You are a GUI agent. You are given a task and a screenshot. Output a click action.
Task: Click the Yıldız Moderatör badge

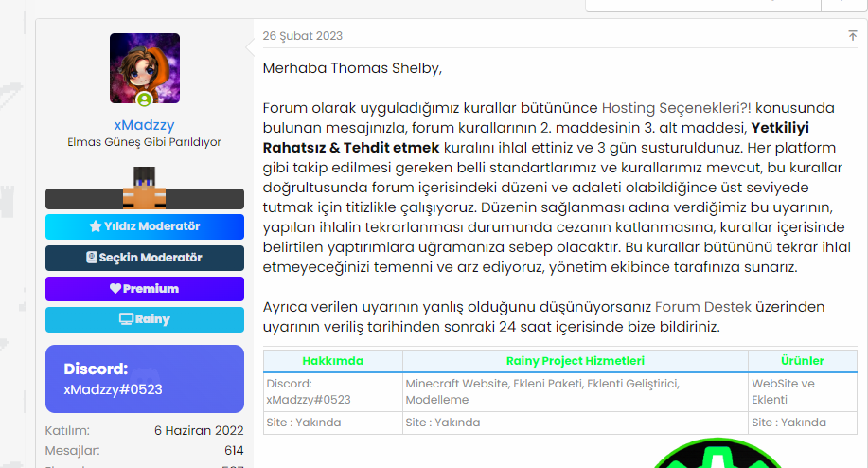coord(145,226)
